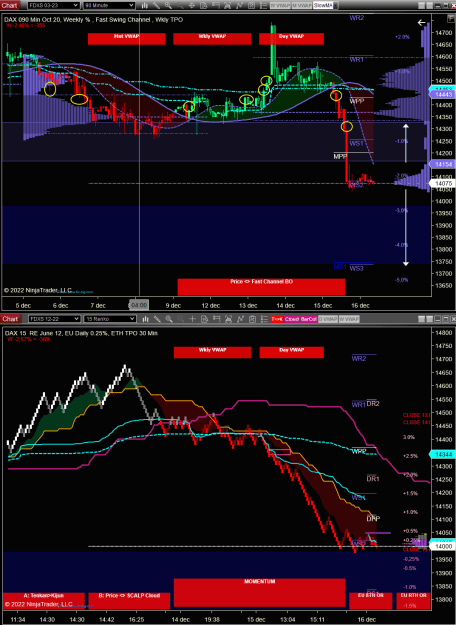The width and height of the screenshot is (456, 625).
Task: Click the top Chart tab label
Action: click(x=10, y=6)
